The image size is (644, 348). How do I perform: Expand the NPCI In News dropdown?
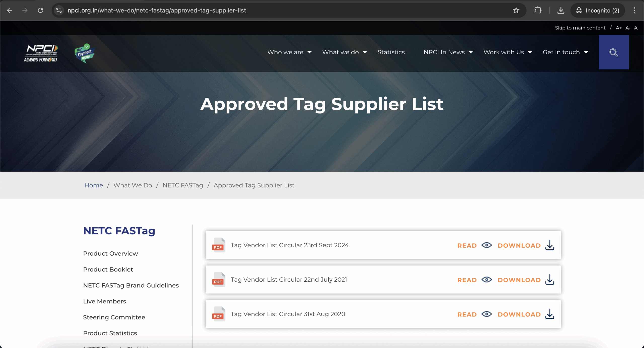[x=444, y=52]
